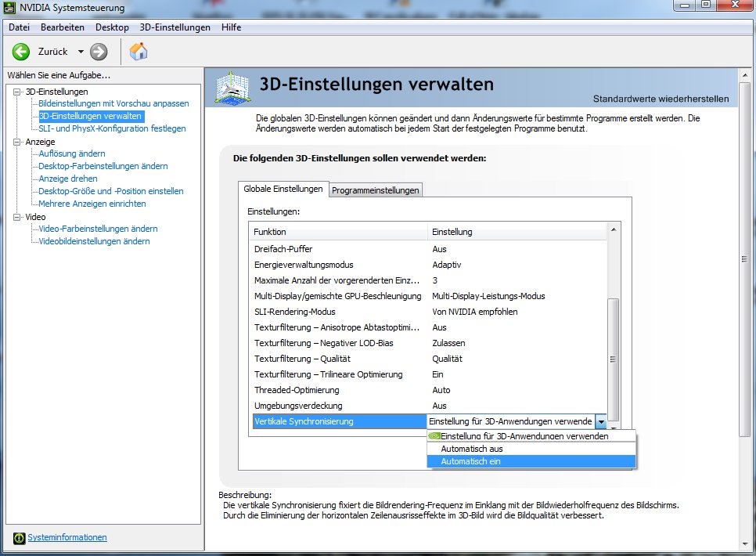Screen dimensions: 756x556
Task: Select Texturfilterung – Negativer LOD-Bias row
Action: [x=428, y=343]
